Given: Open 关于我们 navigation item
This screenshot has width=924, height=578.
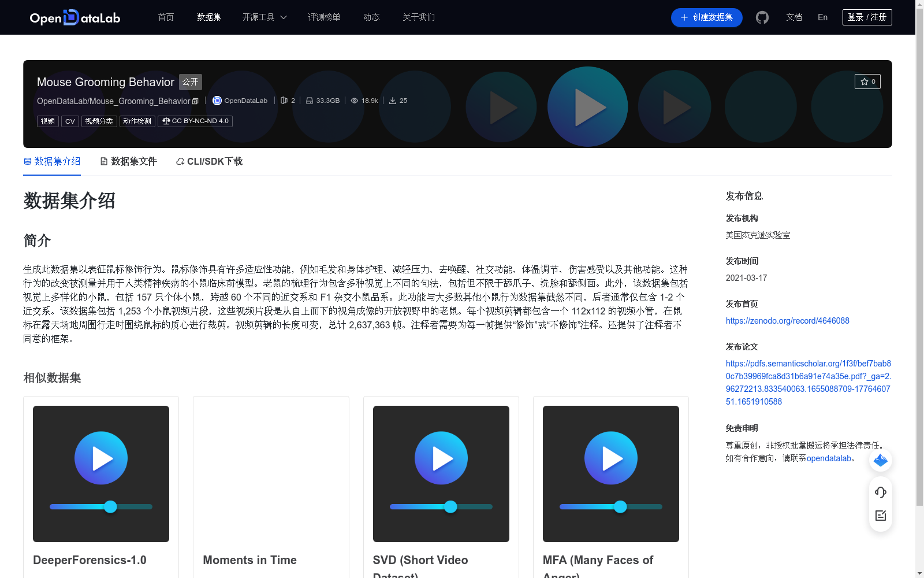Looking at the screenshot, I should (x=419, y=17).
